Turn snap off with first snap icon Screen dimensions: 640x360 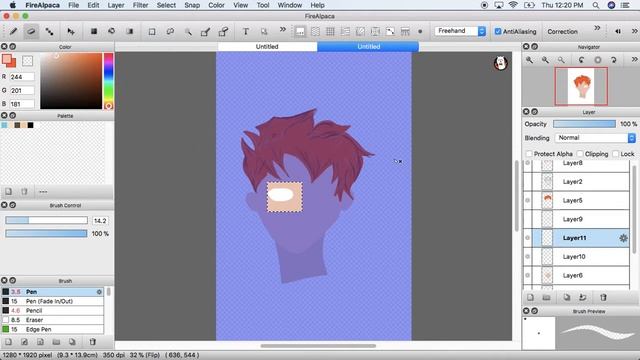[x=300, y=31]
